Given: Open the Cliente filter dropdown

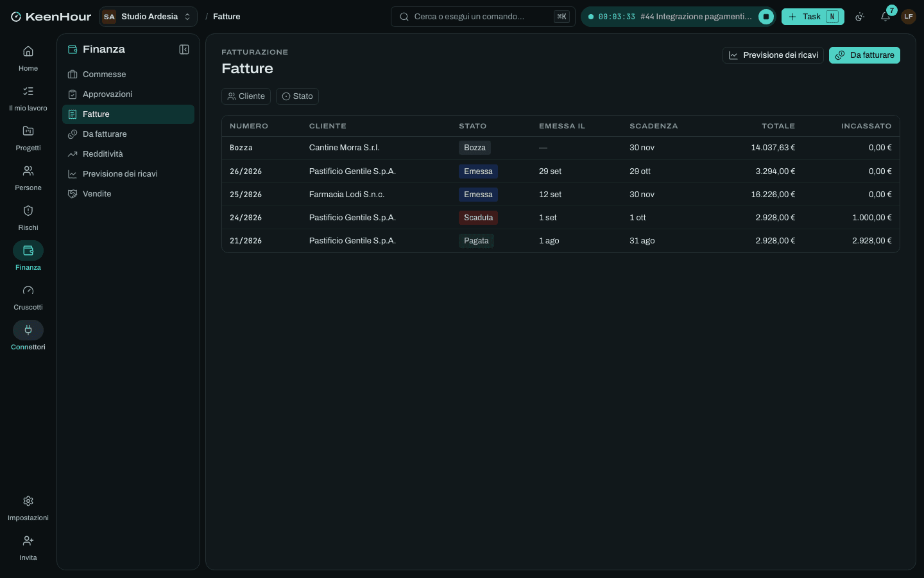Looking at the screenshot, I should [x=246, y=96].
